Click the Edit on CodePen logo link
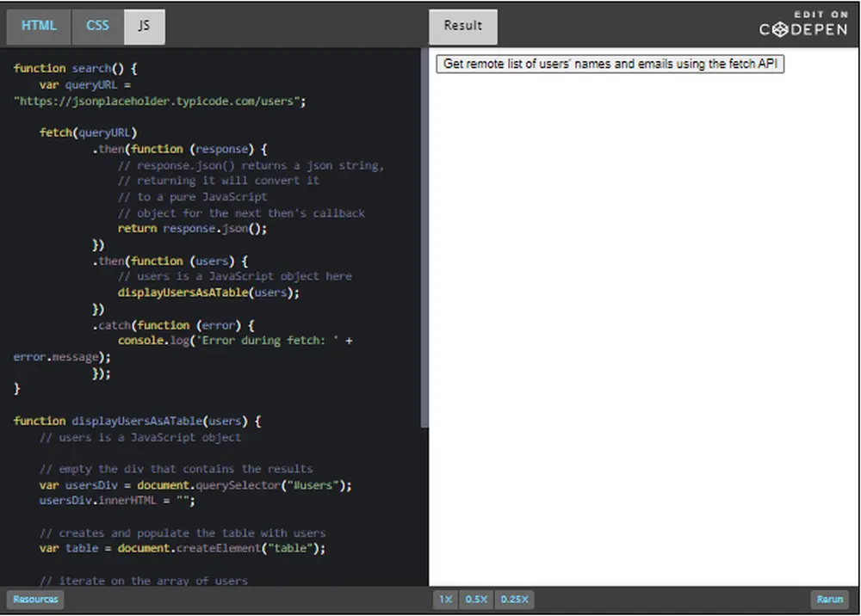Image resolution: width=861 pixels, height=616 pixels. point(803,24)
